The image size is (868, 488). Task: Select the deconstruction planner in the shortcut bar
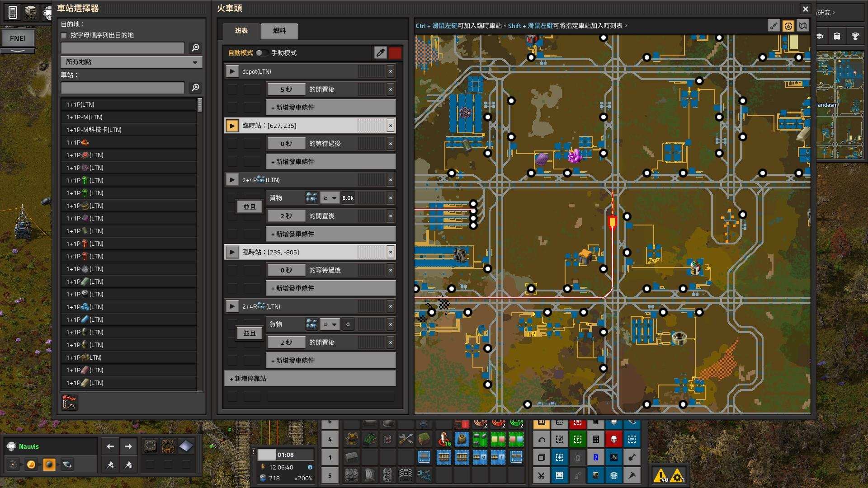[x=578, y=423]
